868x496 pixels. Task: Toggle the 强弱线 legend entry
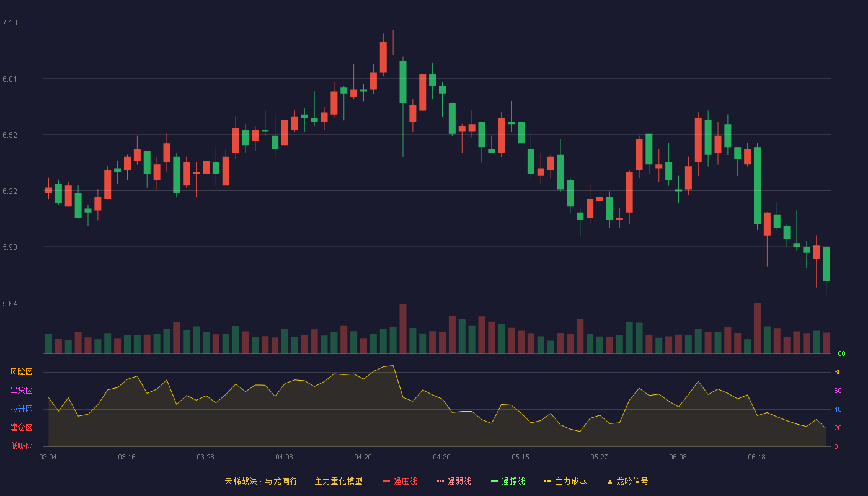[454, 481]
